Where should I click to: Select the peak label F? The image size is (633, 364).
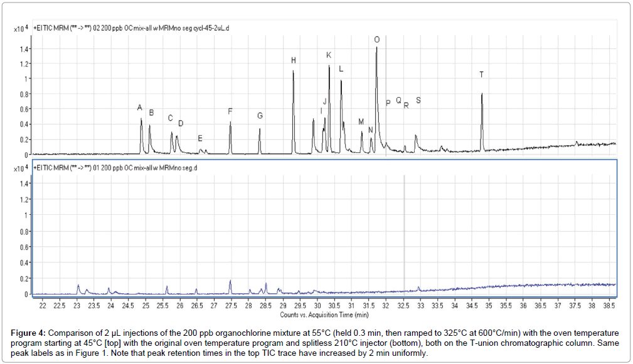tap(230, 112)
